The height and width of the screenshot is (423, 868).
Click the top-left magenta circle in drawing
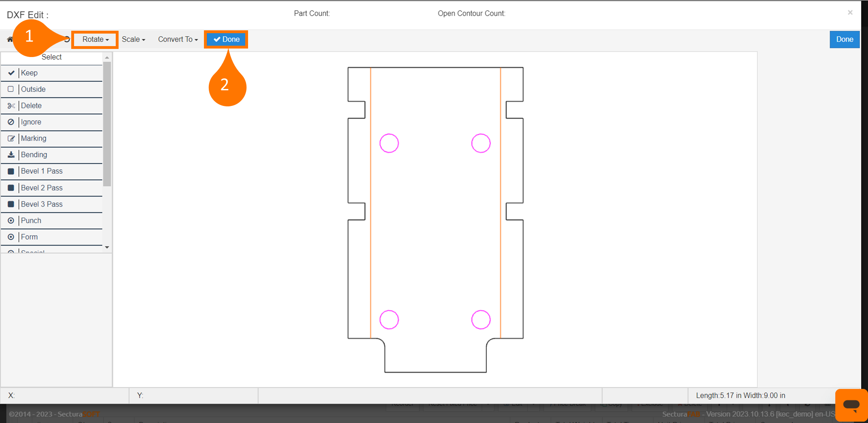coord(389,143)
